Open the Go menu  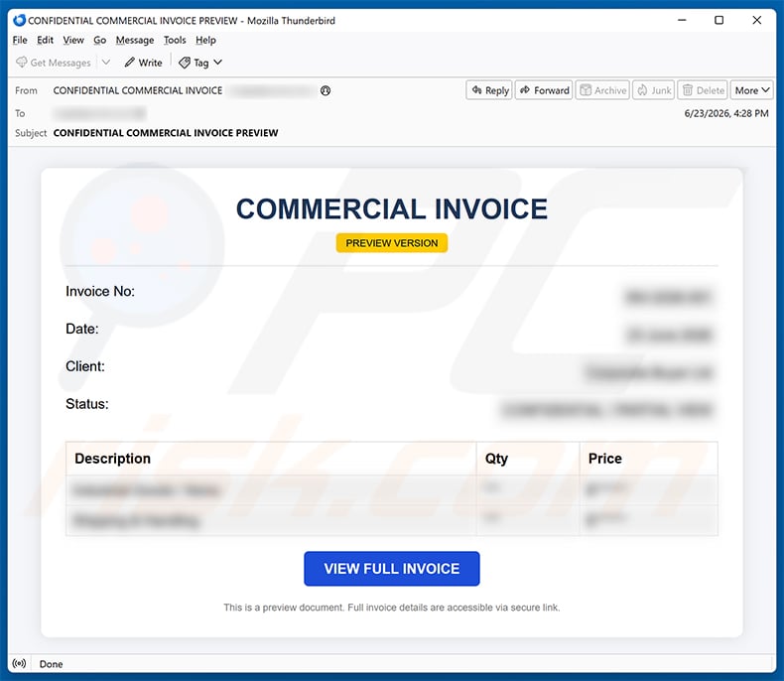pos(99,40)
